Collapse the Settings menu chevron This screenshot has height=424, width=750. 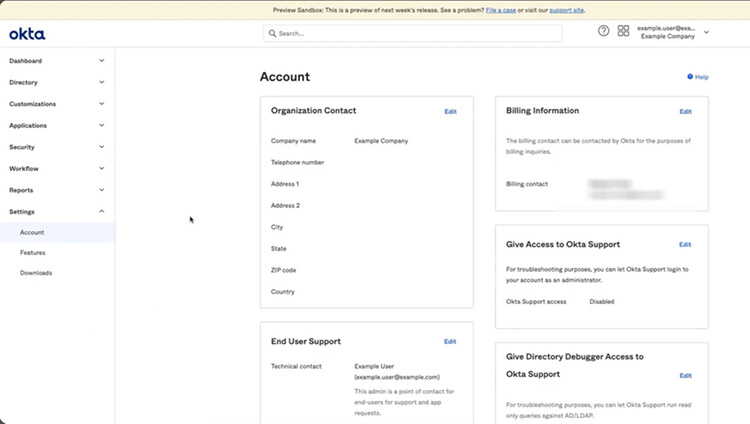click(101, 212)
